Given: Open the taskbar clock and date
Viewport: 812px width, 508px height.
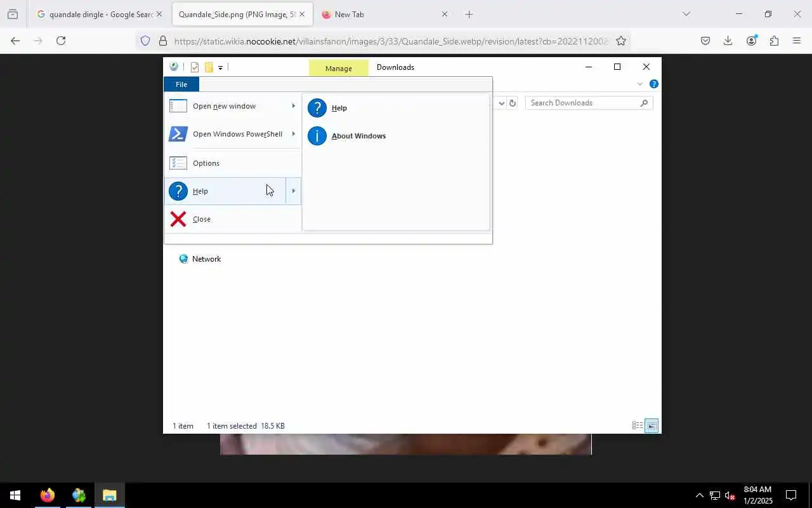Looking at the screenshot, I should [757, 495].
